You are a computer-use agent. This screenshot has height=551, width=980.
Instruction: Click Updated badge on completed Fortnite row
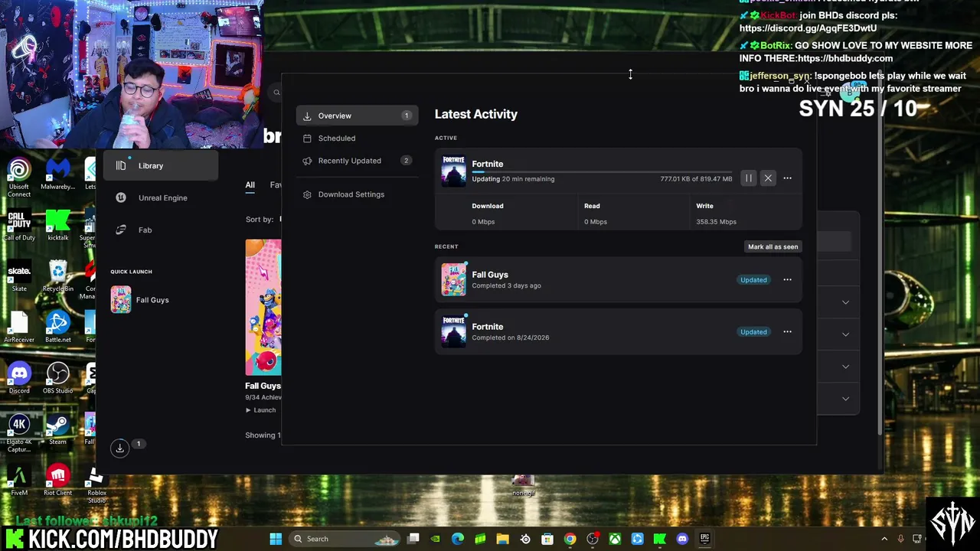(x=753, y=332)
